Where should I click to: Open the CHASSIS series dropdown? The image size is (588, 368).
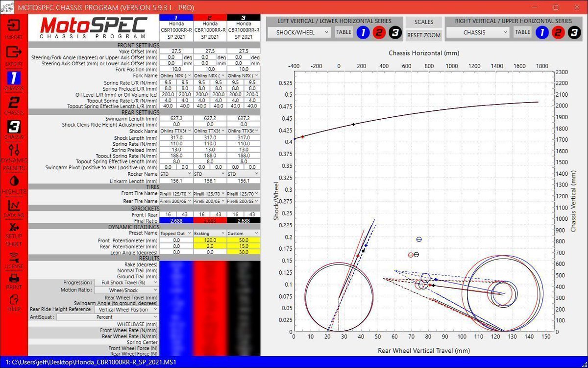478,32
